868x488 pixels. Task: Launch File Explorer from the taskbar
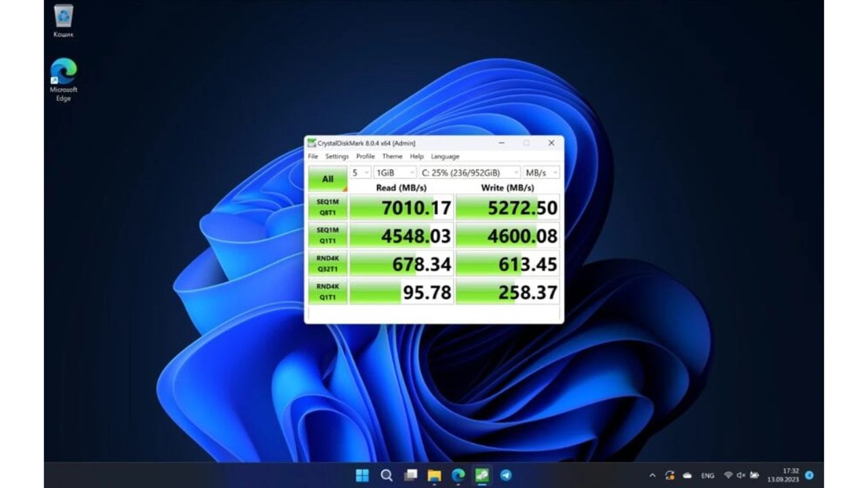[434, 475]
